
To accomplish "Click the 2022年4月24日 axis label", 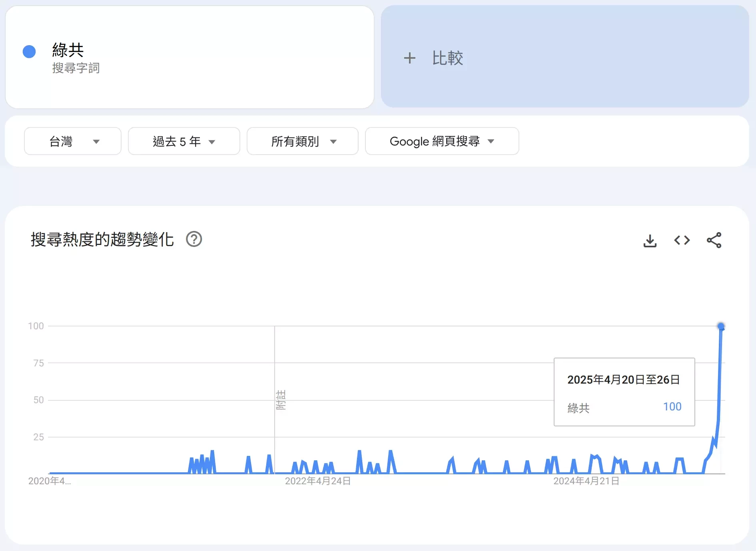I will click(x=317, y=481).
